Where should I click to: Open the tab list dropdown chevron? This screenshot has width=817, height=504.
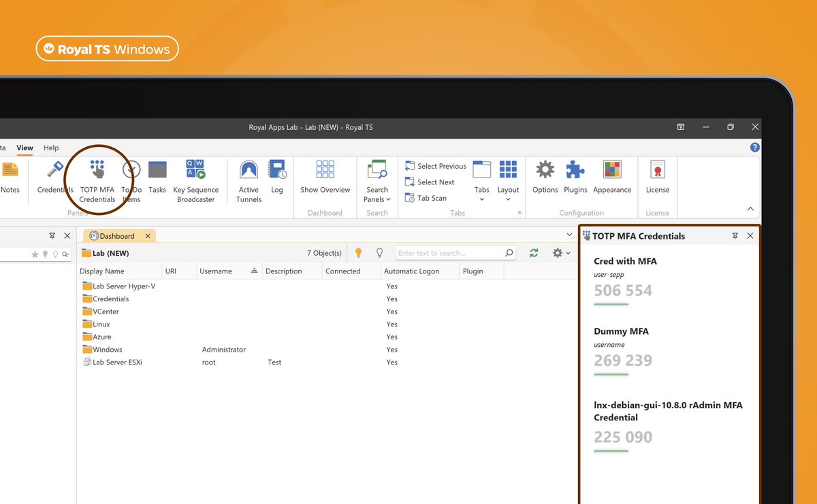click(570, 235)
